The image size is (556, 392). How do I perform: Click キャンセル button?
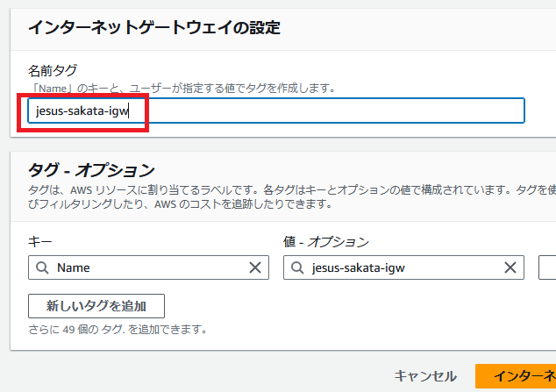tap(425, 376)
